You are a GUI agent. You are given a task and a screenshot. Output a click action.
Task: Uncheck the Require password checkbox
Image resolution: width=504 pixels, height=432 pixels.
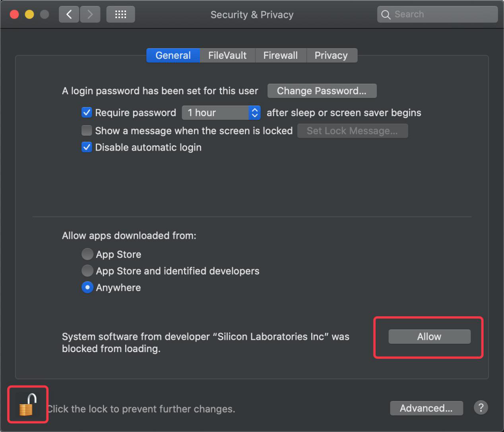[87, 112]
